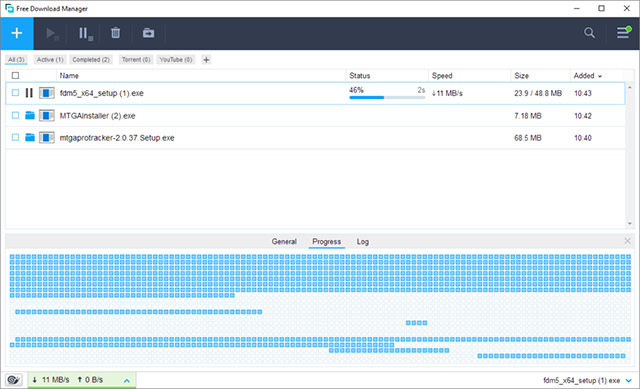Sort the list by Status column
This screenshot has height=389, width=640.
click(360, 76)
